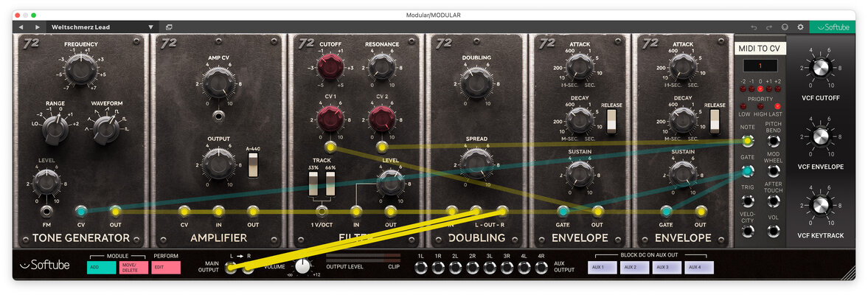Select LAST priority LED in MIDI to CV
Screen dimensions: 868x295
777,105
